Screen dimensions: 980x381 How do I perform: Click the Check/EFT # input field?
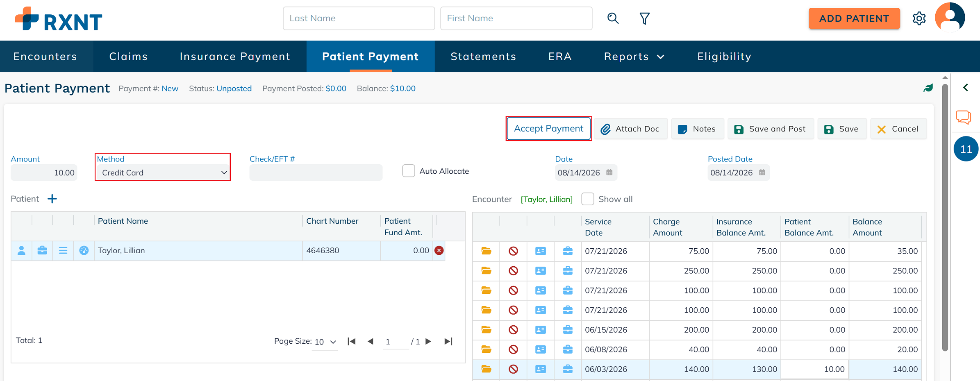[316, 172]
